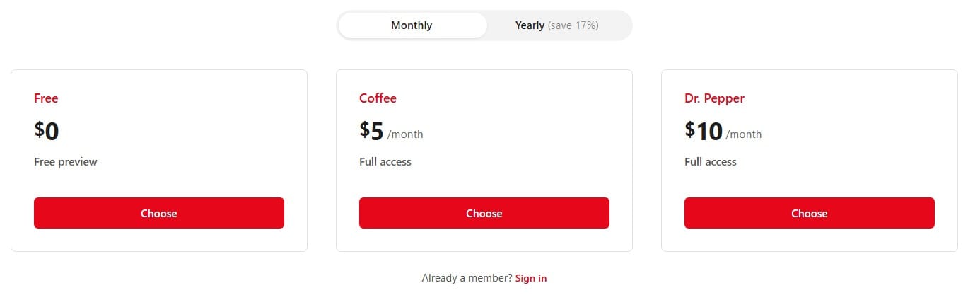Screen dimensions: 980x300
Task: Click the Free plan title
Action: (46, 98)
